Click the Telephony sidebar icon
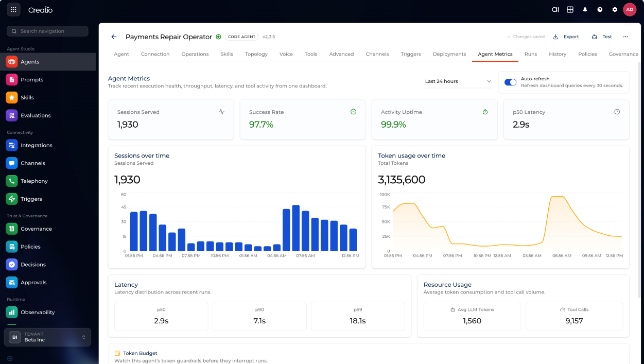Screen dimensions: 644x364 pos(12,181)
